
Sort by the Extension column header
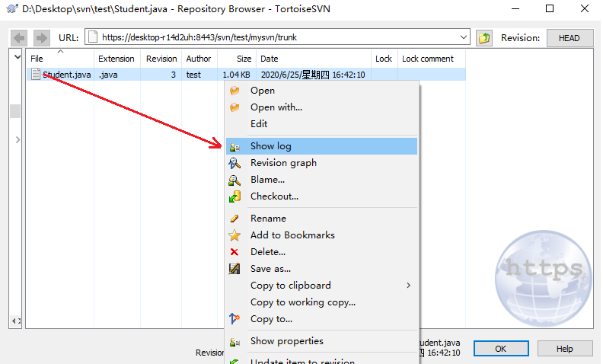117,59
